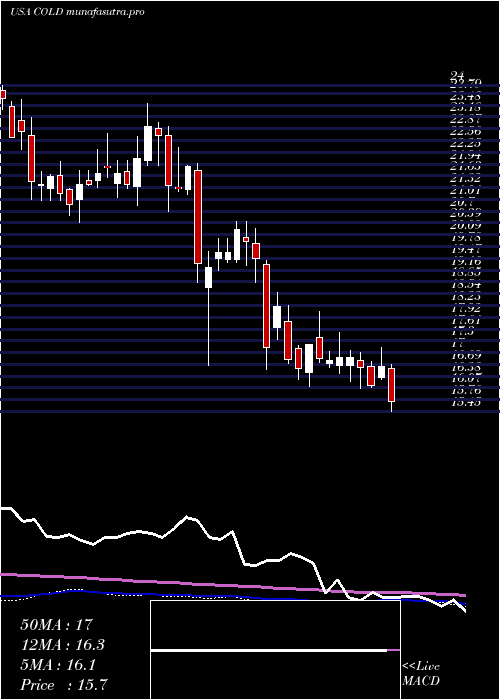Click the '22.56' price axis label
This screenshot has width=500, height=700.
(466, 132)
